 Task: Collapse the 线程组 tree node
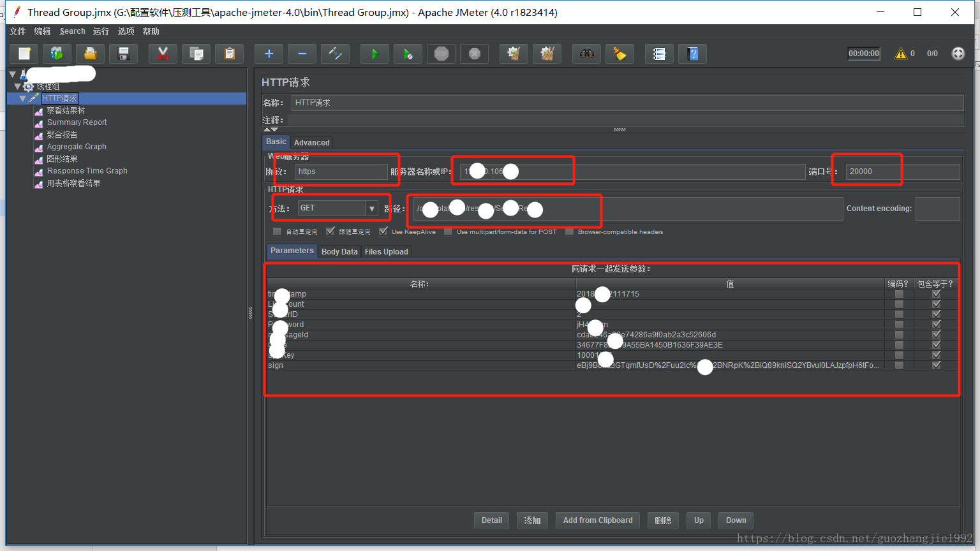point(17,86)
